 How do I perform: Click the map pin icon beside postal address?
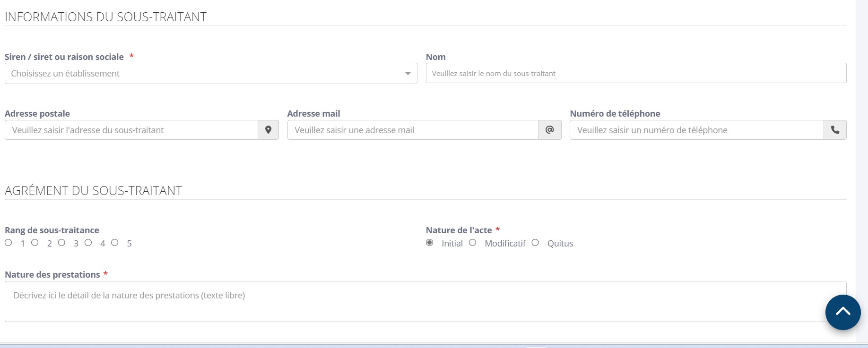pos(268,130)
